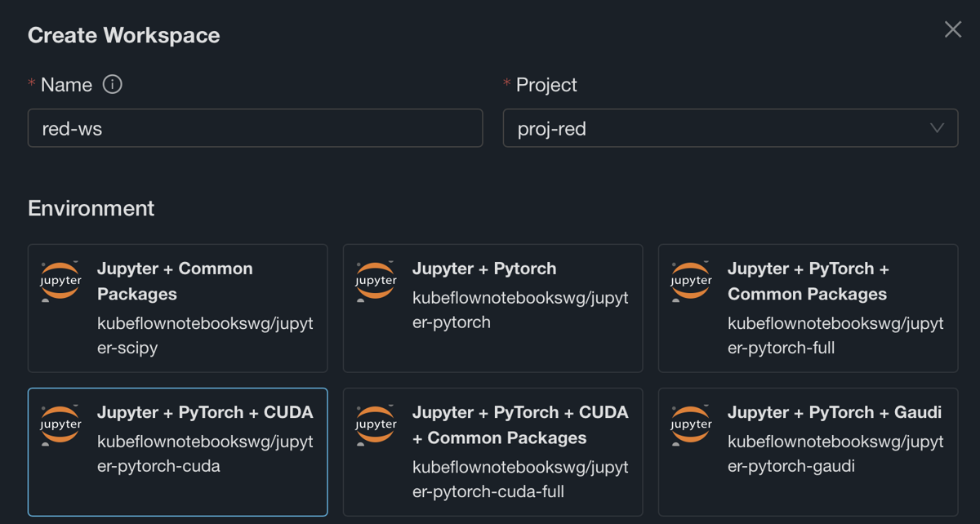Click Jupyter logo on PyTorch + CUDA + Common Packages card
The width and height of the screenshot is (980, 524).
(x=376, y=425)
